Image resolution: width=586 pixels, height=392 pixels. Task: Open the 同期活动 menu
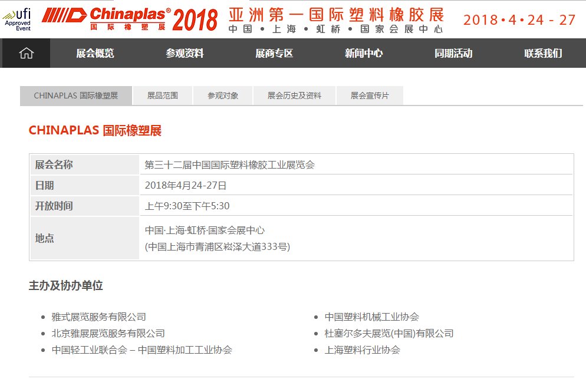453,53
